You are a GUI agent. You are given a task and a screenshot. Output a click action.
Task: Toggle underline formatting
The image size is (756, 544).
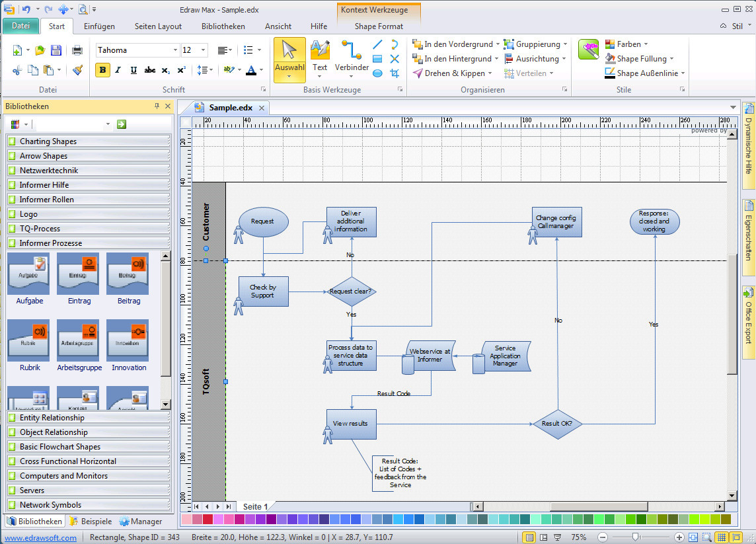(x=133, y=70)
